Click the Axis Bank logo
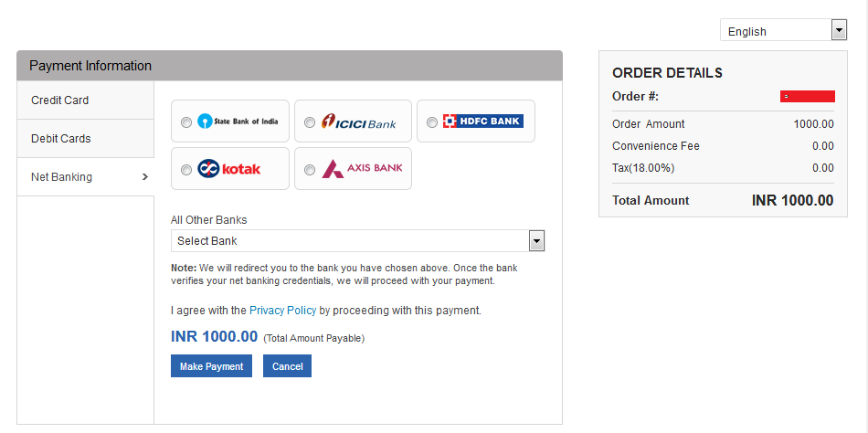Viewport: 868px width, 433px height. 362,168
